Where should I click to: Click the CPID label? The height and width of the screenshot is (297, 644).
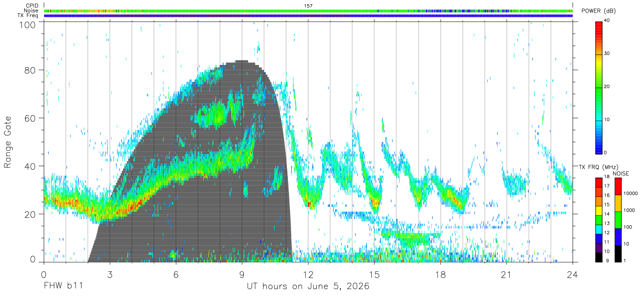pyautogui.click(x=31, y=6)
